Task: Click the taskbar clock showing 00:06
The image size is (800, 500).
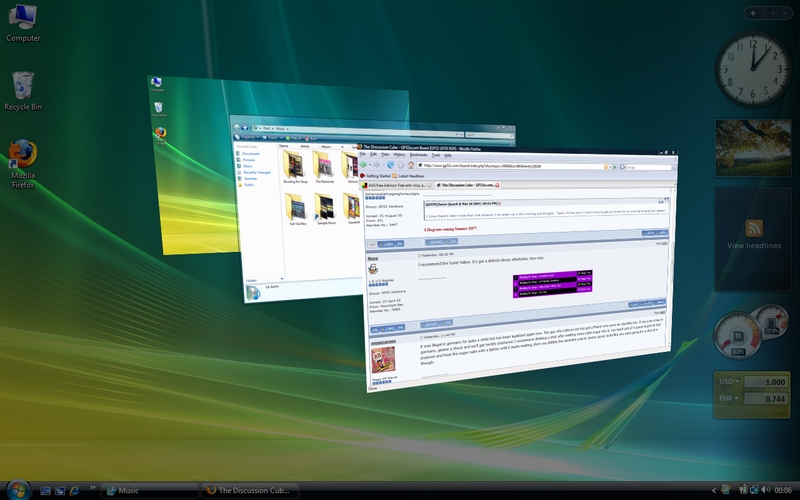Action: (783, 490)
